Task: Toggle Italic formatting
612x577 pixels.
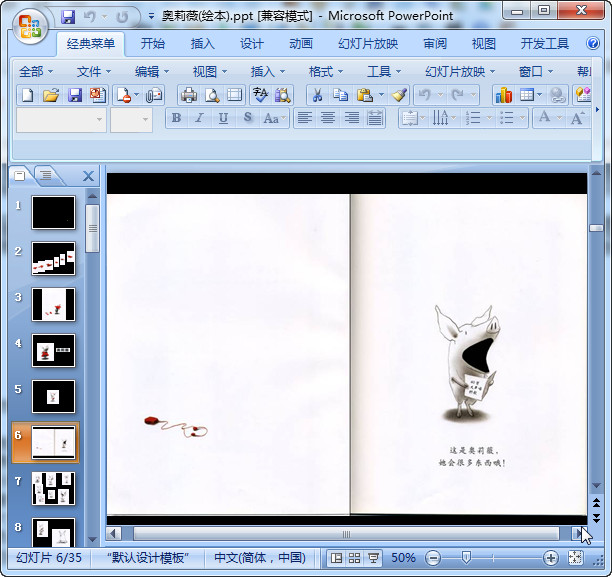Action: (x=199, y=118)
